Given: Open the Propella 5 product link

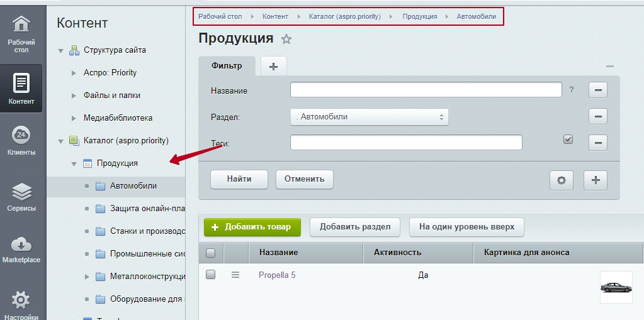Looking at the screenshot, I should click(x=277, y=275).
